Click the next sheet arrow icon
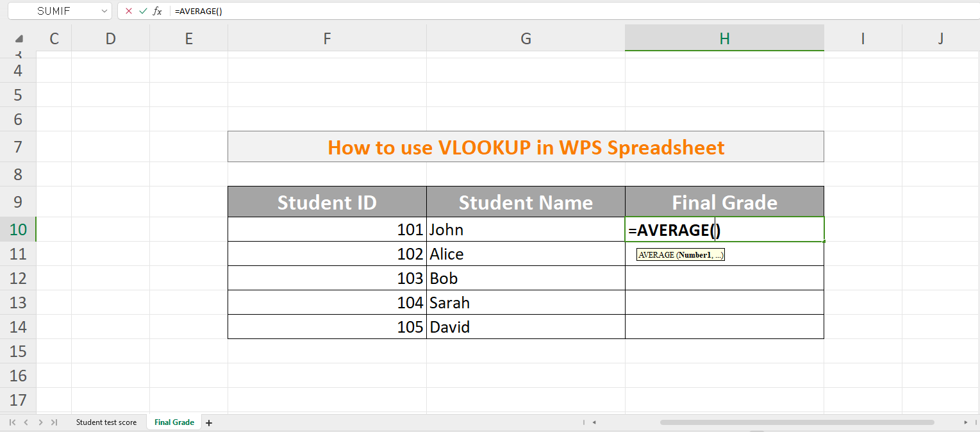Image resolution: width=980 pixels, height=432 pixels. 40,422
